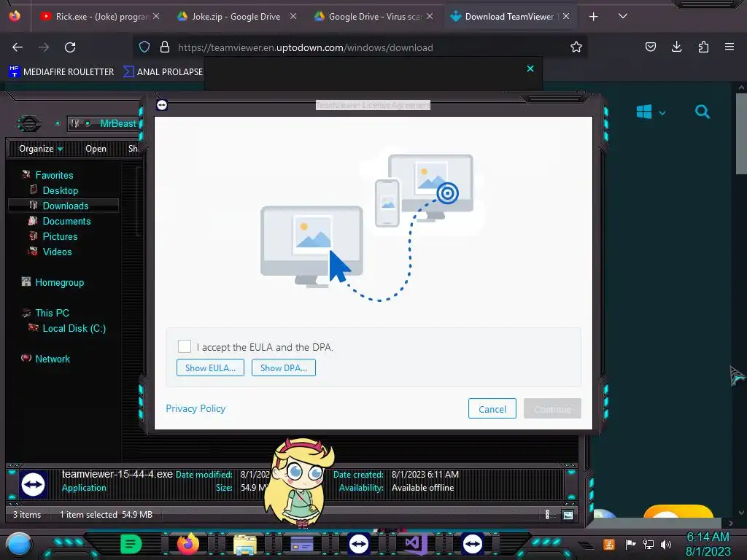This screenshot has height=560, width=747.
Task: Open the Firefox hamburger menu
Action: coord(729,47)
